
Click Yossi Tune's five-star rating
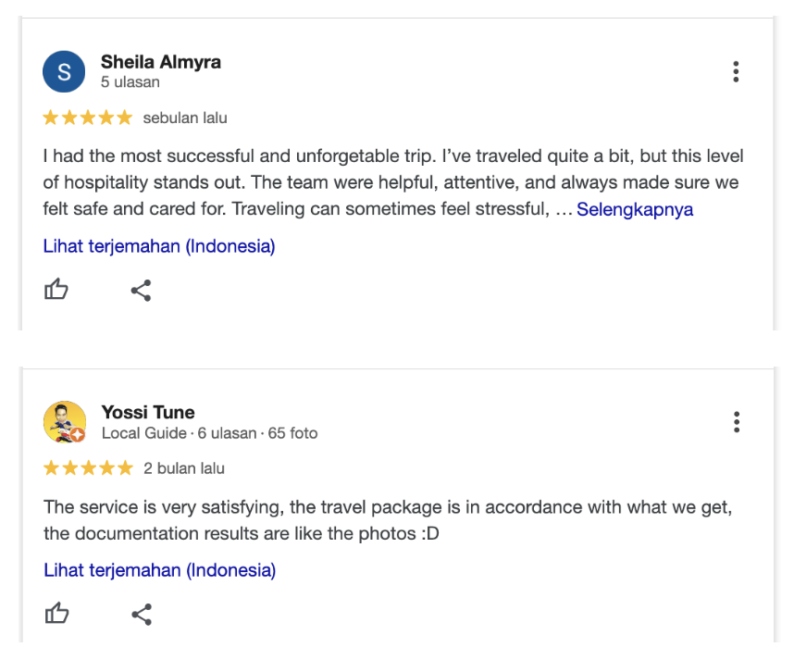[x=88, y=468]
